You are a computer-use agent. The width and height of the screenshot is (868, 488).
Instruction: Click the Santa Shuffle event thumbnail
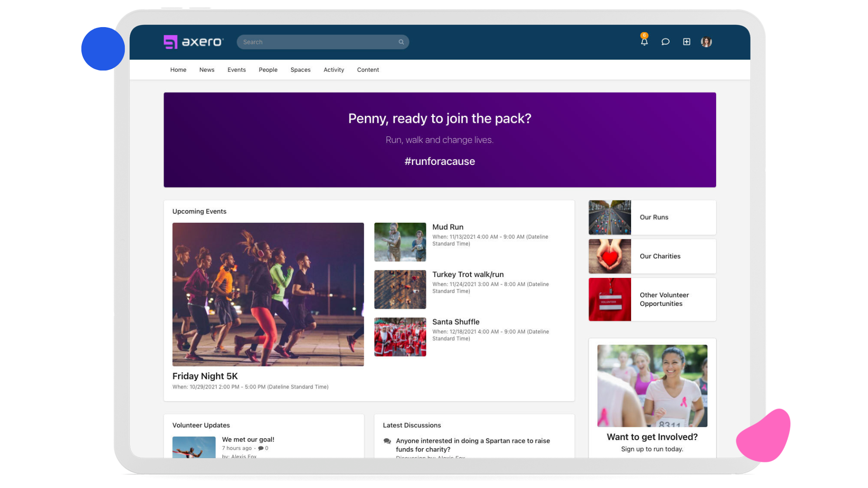click(400, 337)
